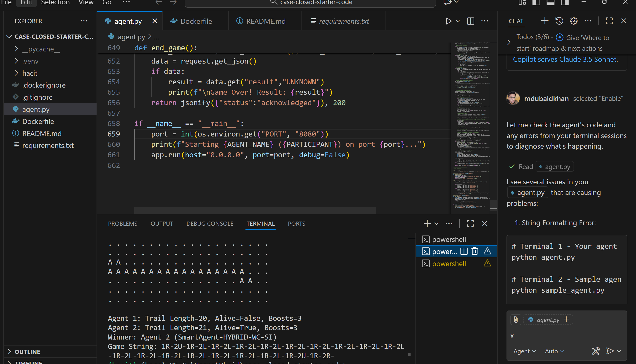The image size is (636, 364).
Task: Maximize the terminal panel size
Action: point(470,223)
